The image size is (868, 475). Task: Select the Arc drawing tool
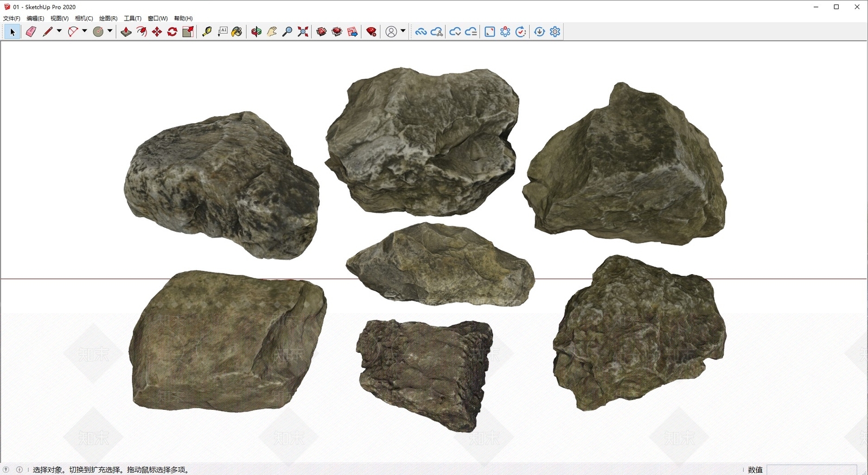(73, 32)
